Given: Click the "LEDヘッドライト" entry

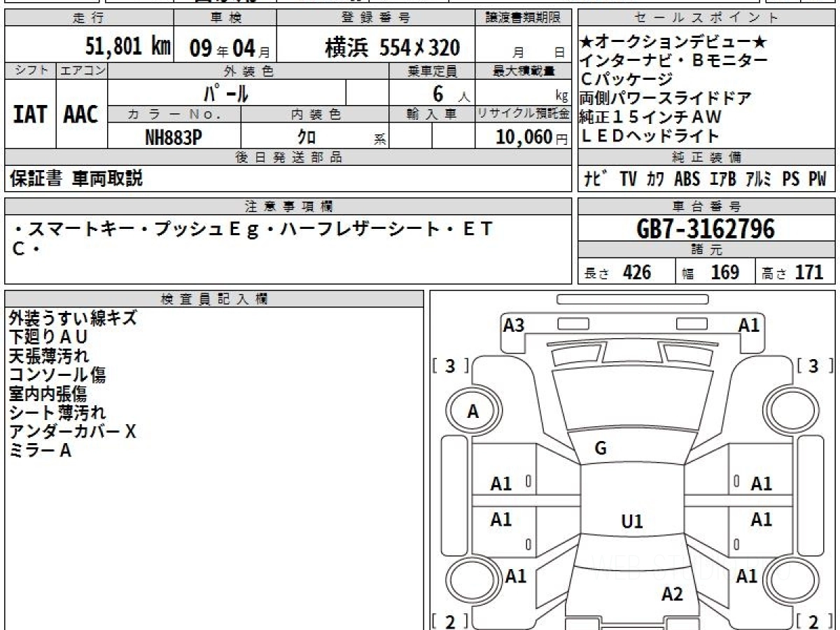Looking at the screenshot, I should click(650, 136).
